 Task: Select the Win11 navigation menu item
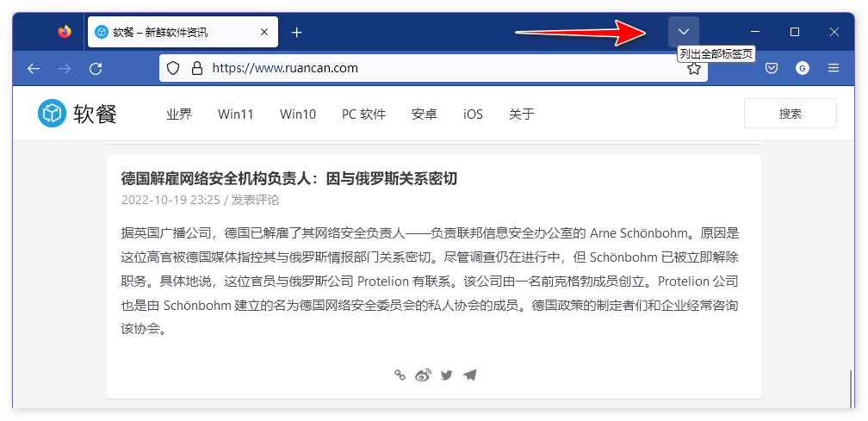tap(235, 114)
